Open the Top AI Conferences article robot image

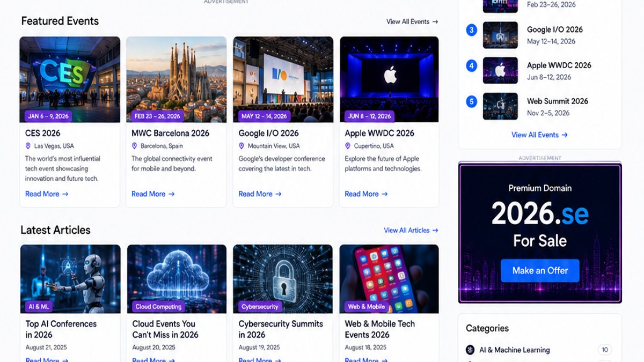70,279
